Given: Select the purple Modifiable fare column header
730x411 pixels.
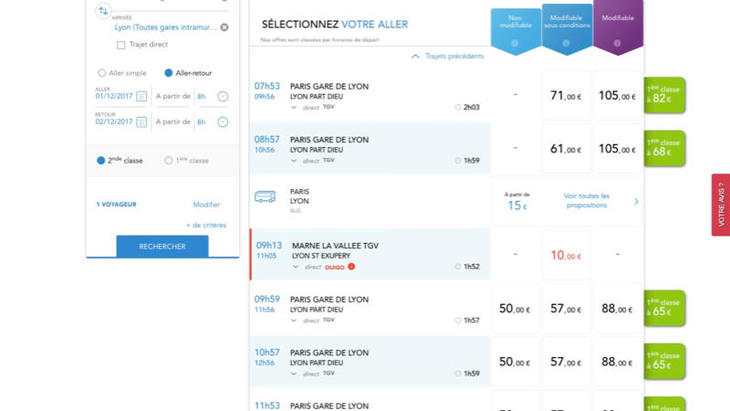Looking at the screenshot, I should (617, 27).
